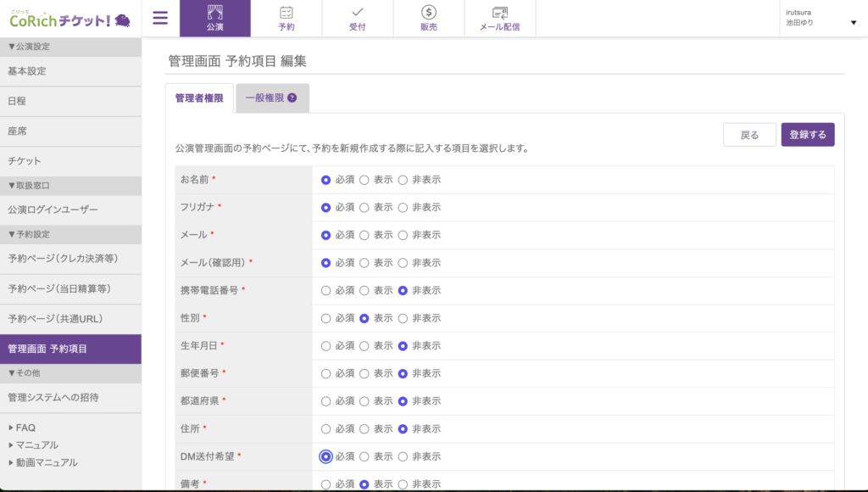Toggle the hamburger menu icon
868x492 pixels.
tap(160, 18)
